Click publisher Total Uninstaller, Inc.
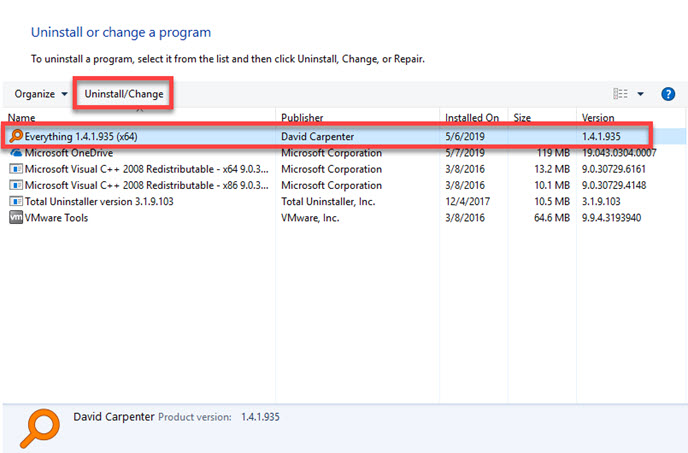The width and height of the screenshot is (688, 453). tap(328, 201)
